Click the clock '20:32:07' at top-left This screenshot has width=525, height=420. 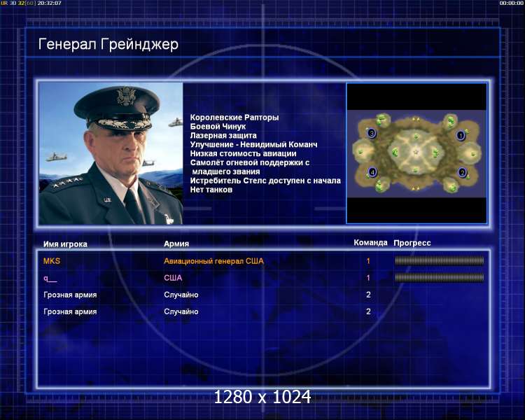coord(49,3)
